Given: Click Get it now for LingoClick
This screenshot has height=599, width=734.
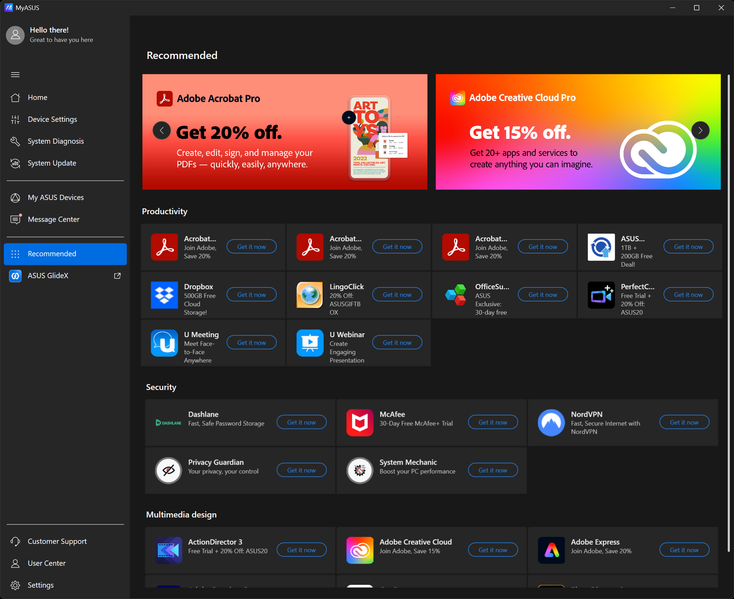Looking at the screenshot, I should [397, 295].
